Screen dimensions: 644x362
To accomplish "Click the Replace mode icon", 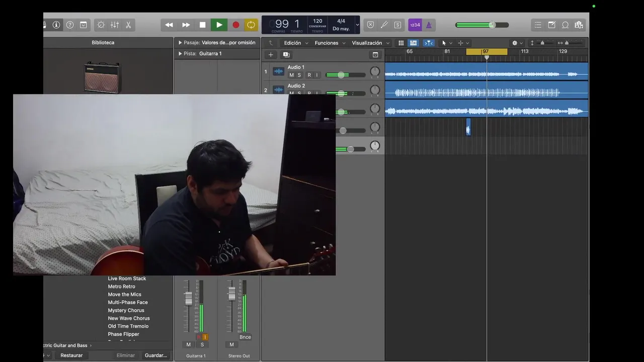I will (370, 25).
